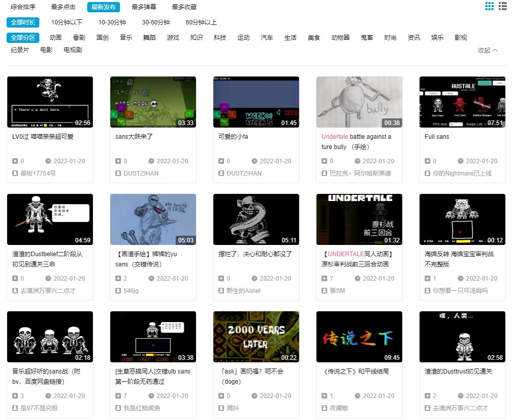Open uploader 野生的Asriel profile
514x420 pixels.
243,290
